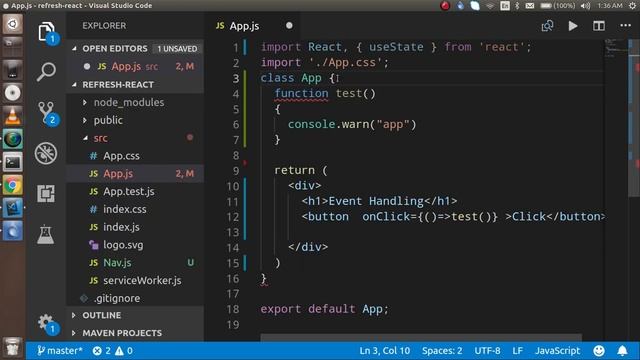The width and height of the screenshot is (640, 360).
Task: Open the Search view in activity bar
Action: click(x=46, y=71)
